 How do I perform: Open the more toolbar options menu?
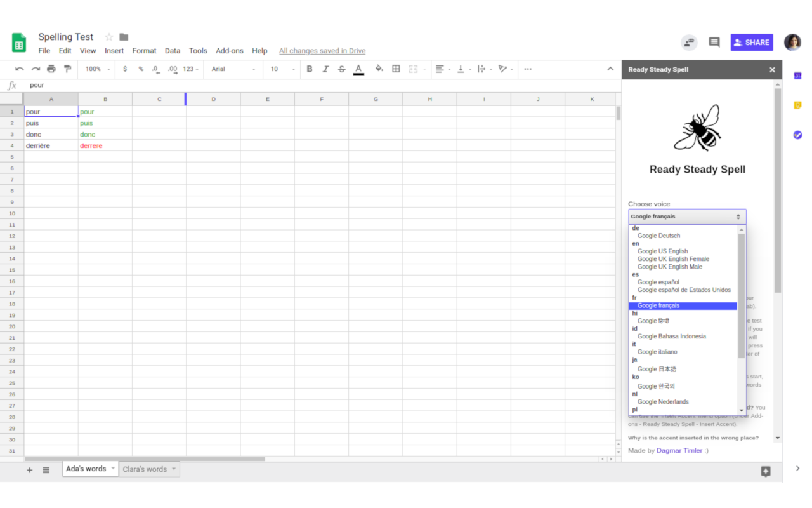click(528, 69)
